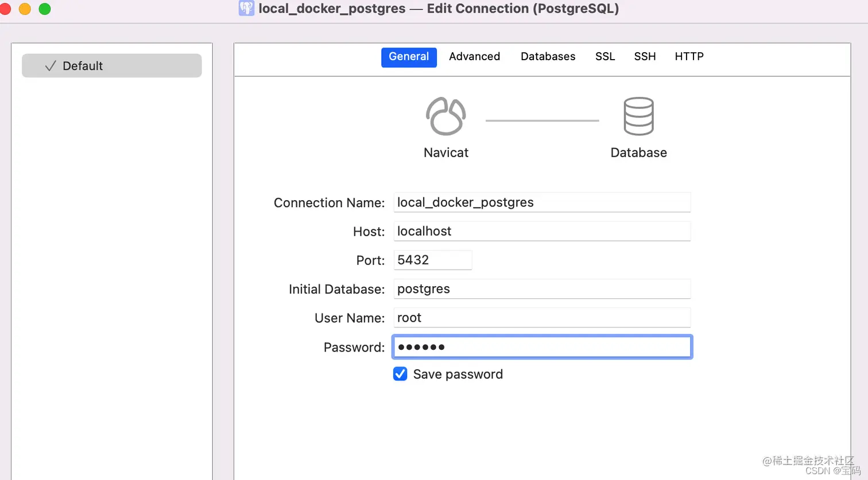The height and width of the screenshot is (480, 868).
Task: Click the Connection Name input field
Action: coord(541,202)
